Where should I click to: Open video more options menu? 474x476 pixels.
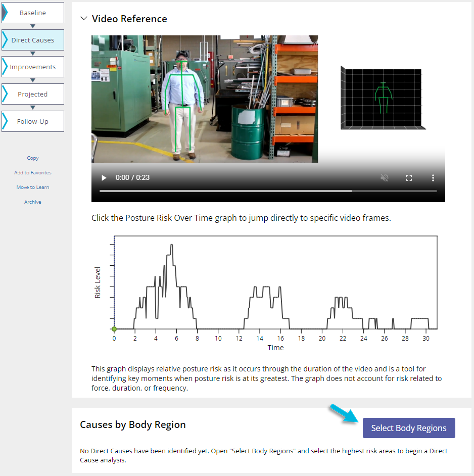(x=433, y=178)
